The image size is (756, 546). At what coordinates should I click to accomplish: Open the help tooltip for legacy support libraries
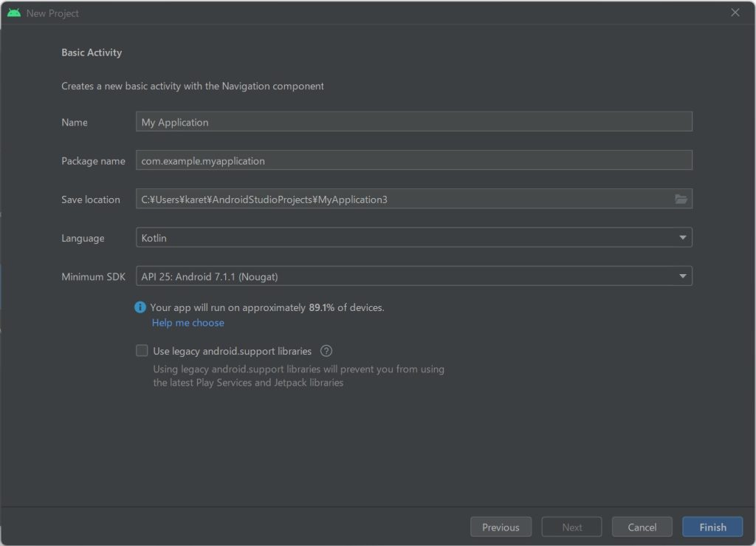(x=326, y=351)
